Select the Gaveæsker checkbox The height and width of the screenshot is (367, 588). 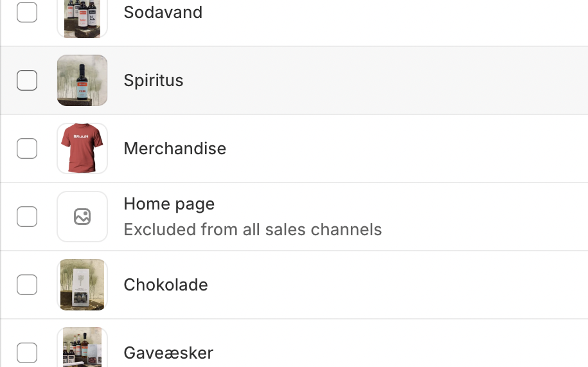27,353
